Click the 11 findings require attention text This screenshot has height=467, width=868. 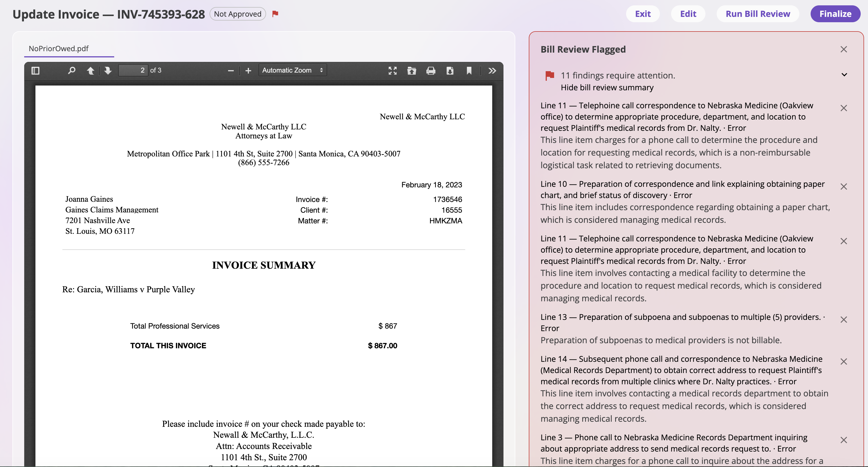[618, 75]
